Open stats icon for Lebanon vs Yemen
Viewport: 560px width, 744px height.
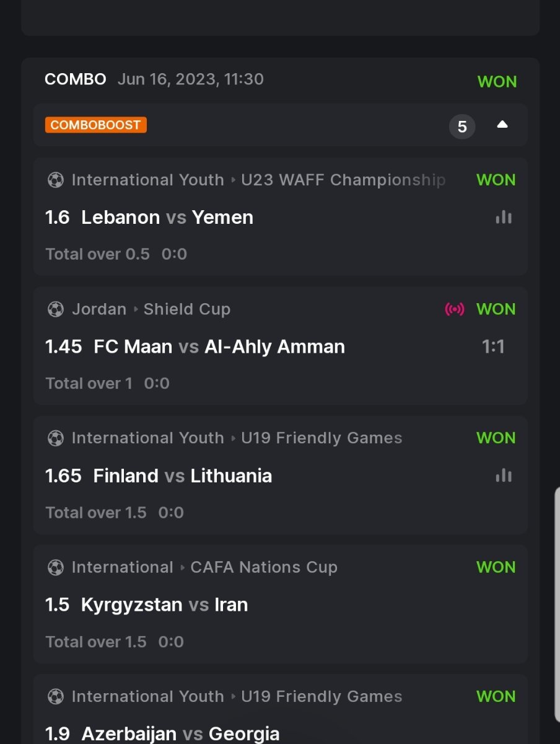click(504, 217)
